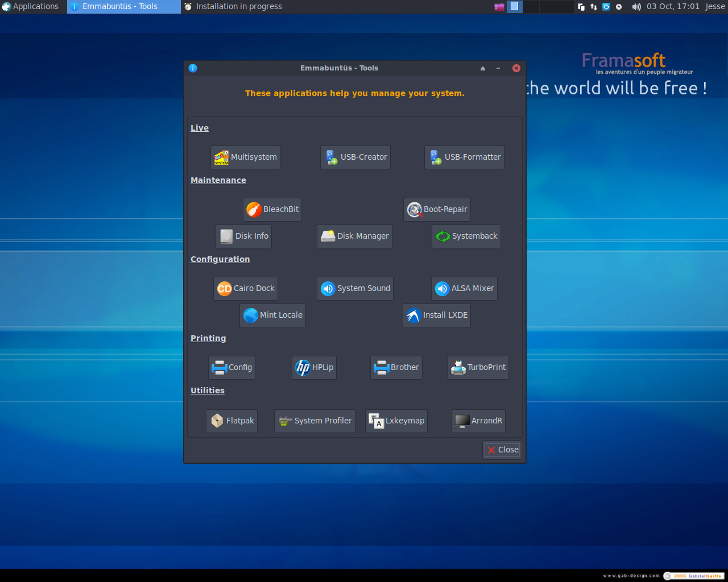Click the power manager tray icon

pyautogui.click(x=619, y=7)
